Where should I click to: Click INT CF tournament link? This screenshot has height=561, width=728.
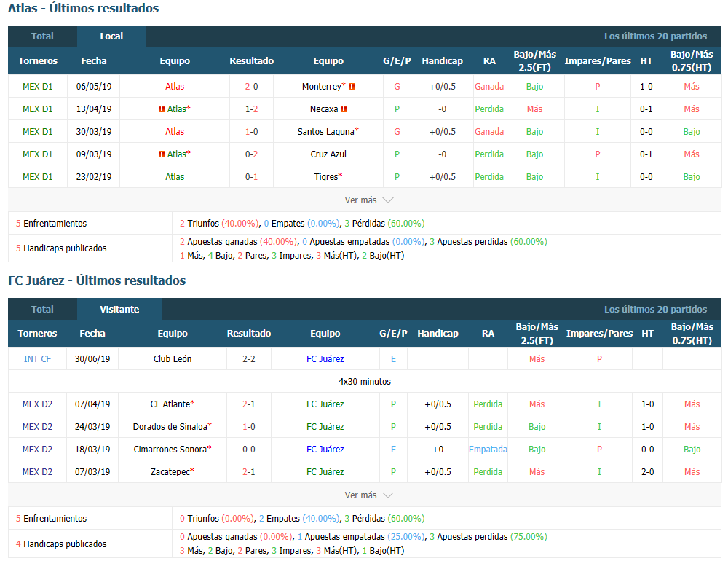37,359
